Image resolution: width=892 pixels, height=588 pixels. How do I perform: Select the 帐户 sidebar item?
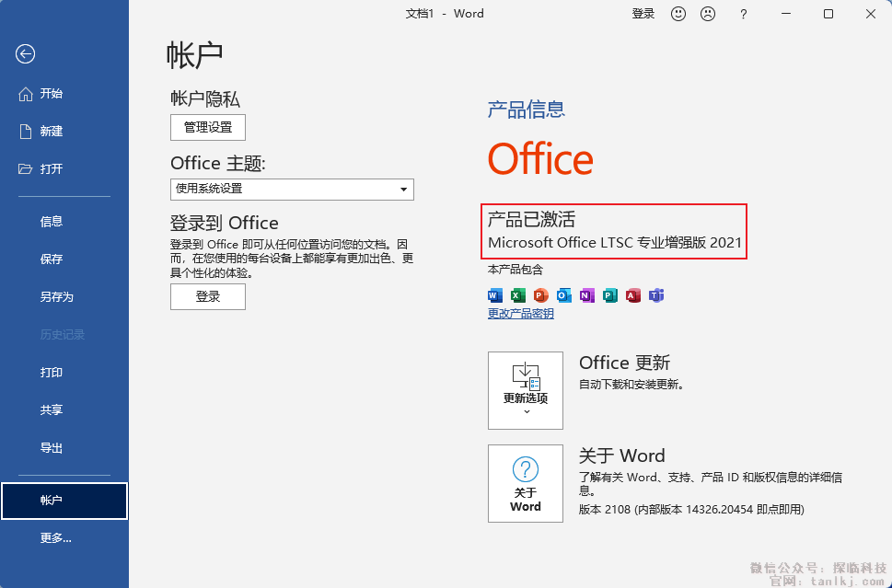(x=64, y=501)
